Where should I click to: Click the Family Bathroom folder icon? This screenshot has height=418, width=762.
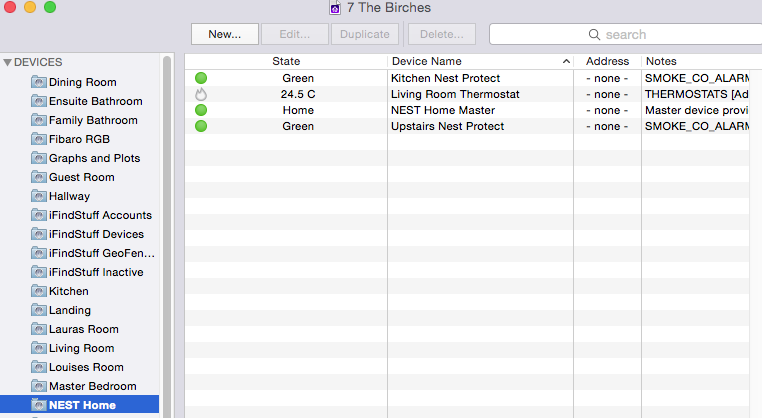tap(39, 120)
